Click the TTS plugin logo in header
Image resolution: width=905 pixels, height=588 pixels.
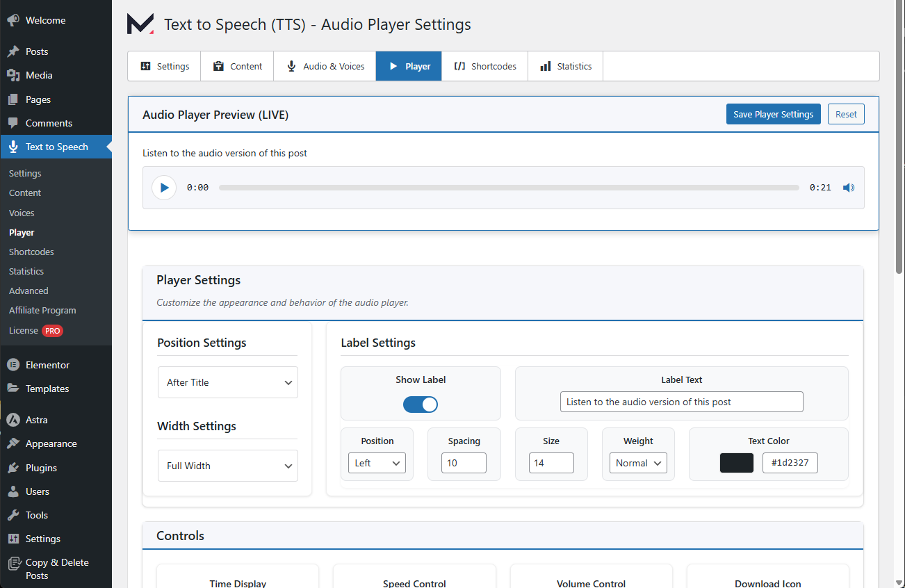pos(140,24)
